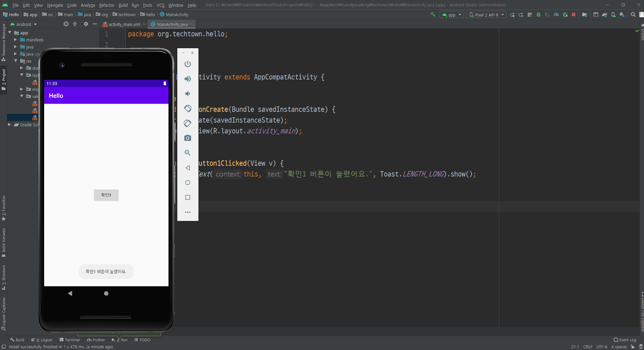
Task: Open the TODO tool window
Action: tap(142, 340)
